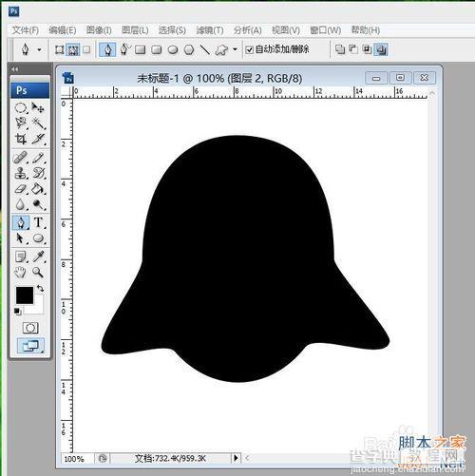Open the 编辑(E) menu
Image resolution: width=475 pixels, height=476 pixels.
click(x=63, y=30)
